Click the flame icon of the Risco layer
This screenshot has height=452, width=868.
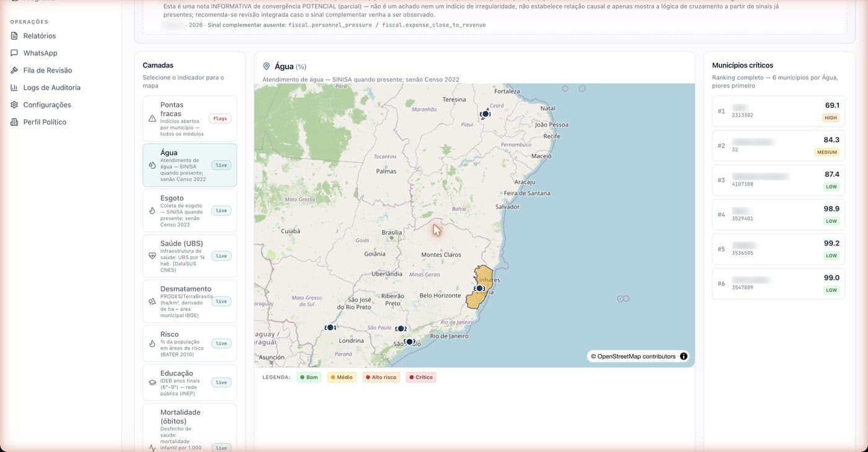coord(152,343)
